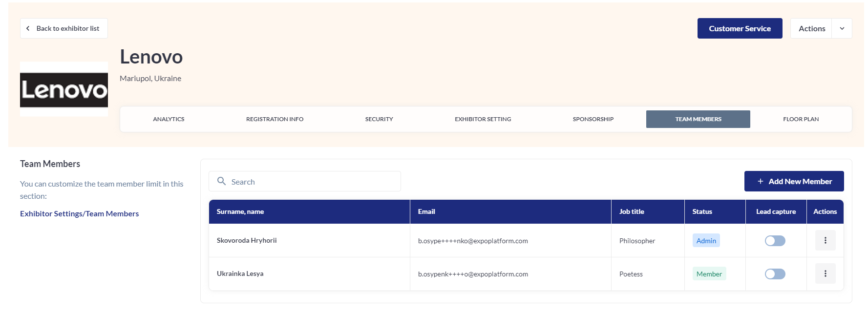Image resolution: width=868 pixels, height=315 pixels.
Task: Click Add New Member button
Action: [x=794, y=181]
